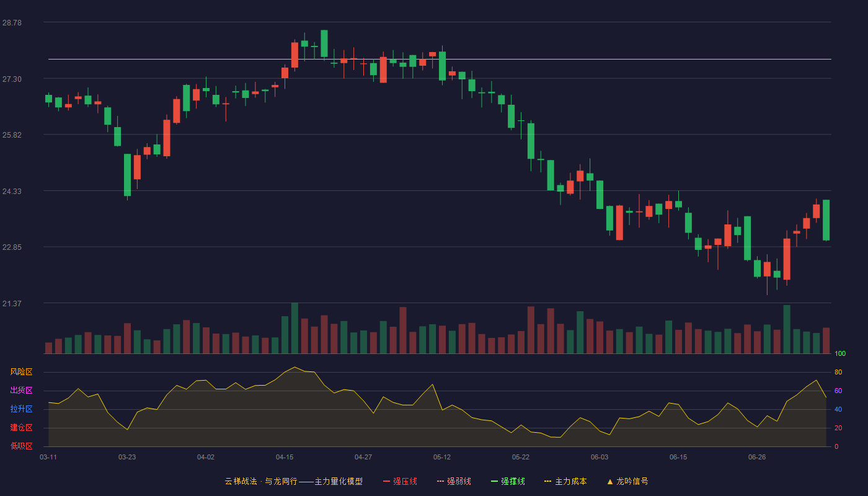Image resolution: width=868 pixels, height=496 pixels.
Task: Click the 03-23 date axis label
Action: coord(127,457)
